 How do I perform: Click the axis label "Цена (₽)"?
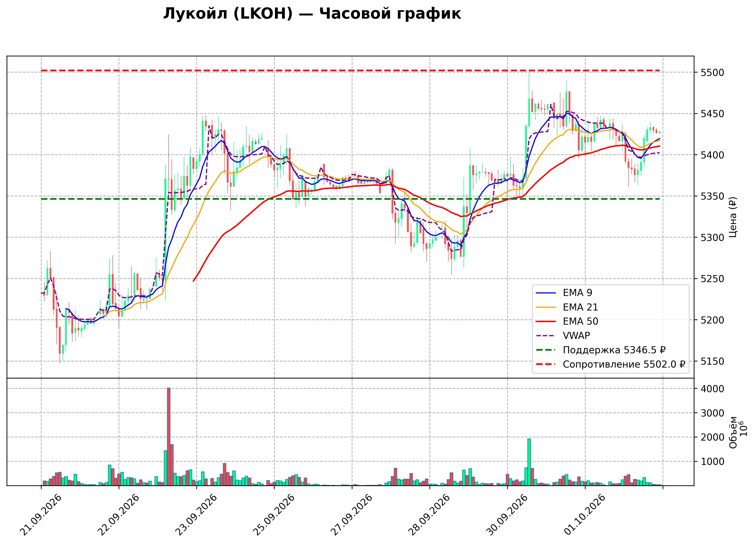coord(733,217)
